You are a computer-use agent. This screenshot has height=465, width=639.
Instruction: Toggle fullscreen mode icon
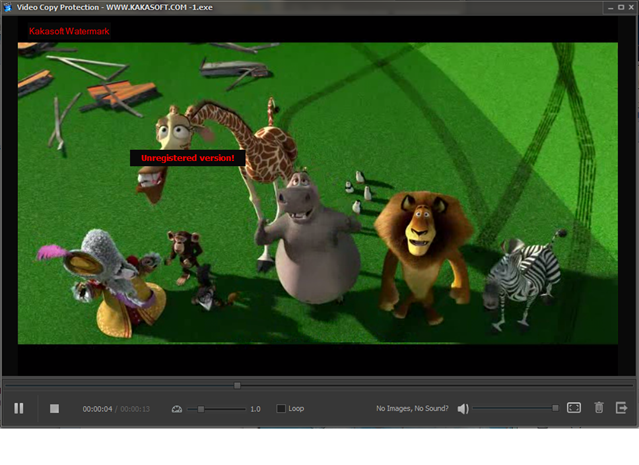pyautogui.click(x=574, y=408)
